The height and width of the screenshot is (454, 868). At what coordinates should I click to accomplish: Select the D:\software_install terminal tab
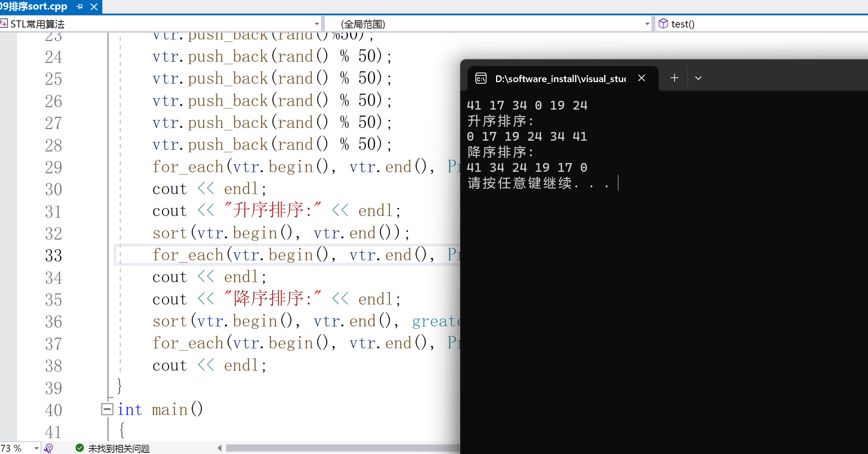pos(560,79)
